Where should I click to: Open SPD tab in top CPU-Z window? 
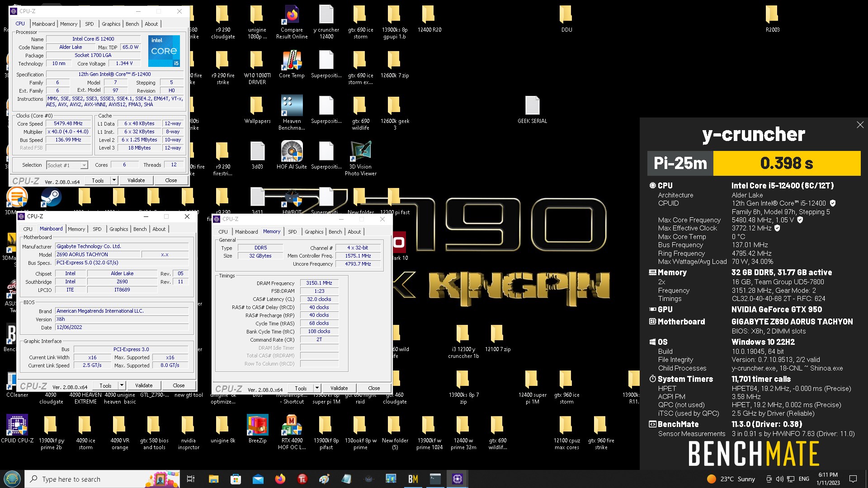click(90, 24)
